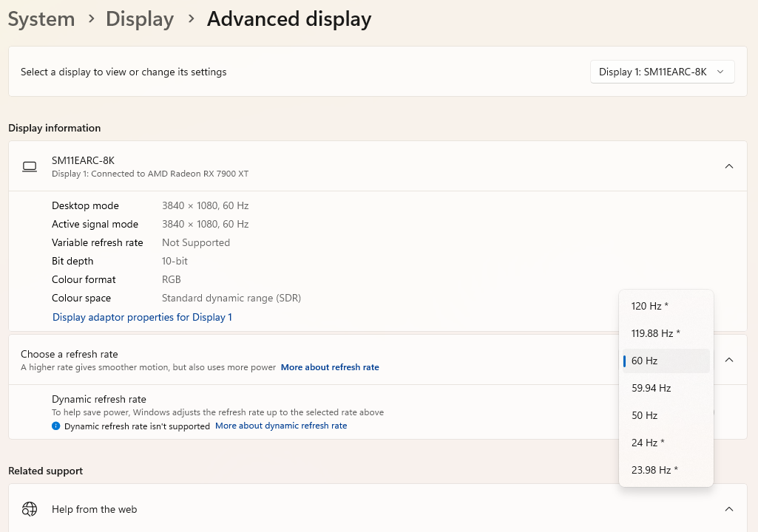Click the globe icon next to Help from the web
Image resolution: width=758 pixels, height=532 pixels.
[x=30, y=509]
